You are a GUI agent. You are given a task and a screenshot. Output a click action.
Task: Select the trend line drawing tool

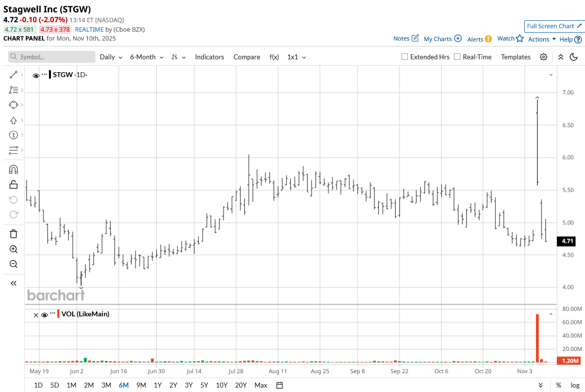(x=13, y=75)
